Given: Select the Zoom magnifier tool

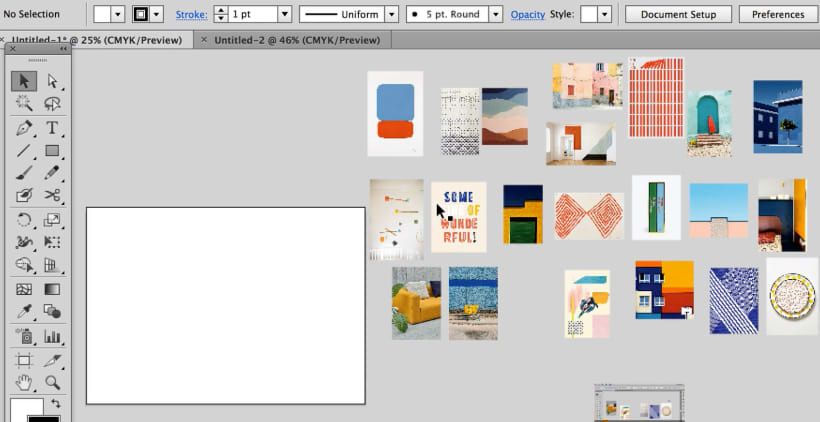Looking at the screenshot, I should (x=52, y=382).
